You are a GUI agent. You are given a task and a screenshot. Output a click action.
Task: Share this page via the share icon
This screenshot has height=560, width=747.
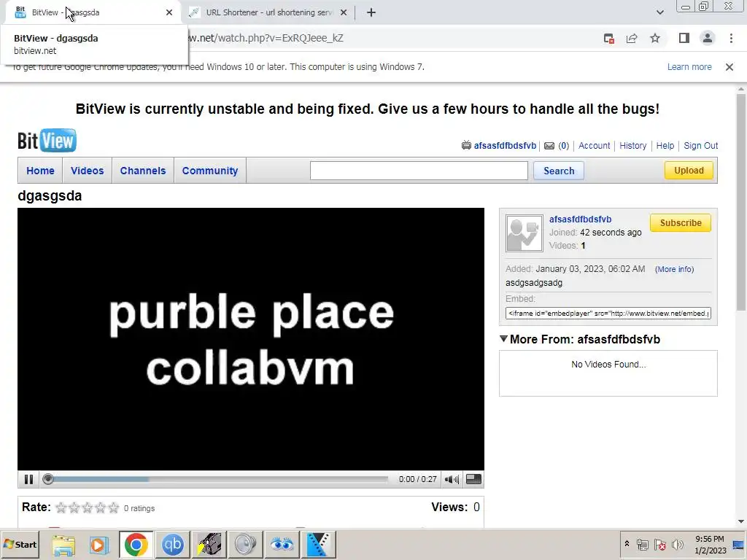632,38
